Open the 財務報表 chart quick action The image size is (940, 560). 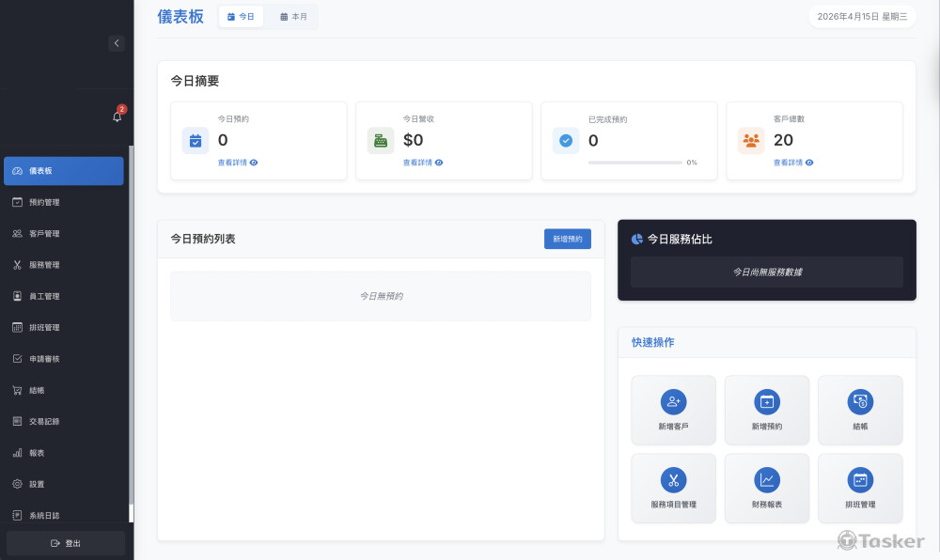pos(767,480)
